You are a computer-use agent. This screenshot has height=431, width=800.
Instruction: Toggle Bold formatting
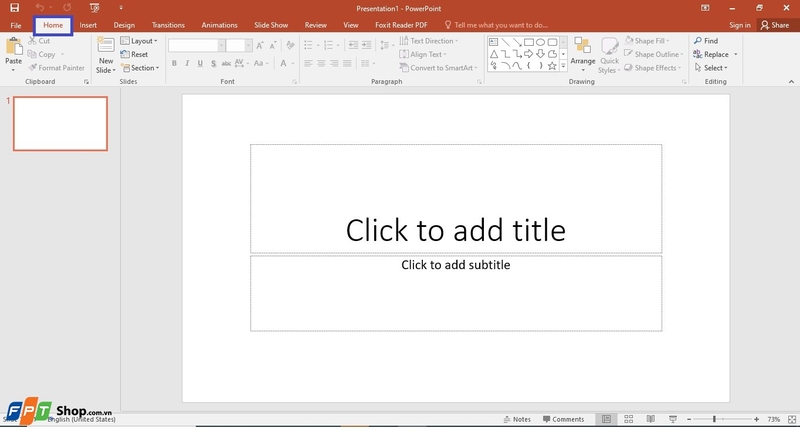(174, 63)
